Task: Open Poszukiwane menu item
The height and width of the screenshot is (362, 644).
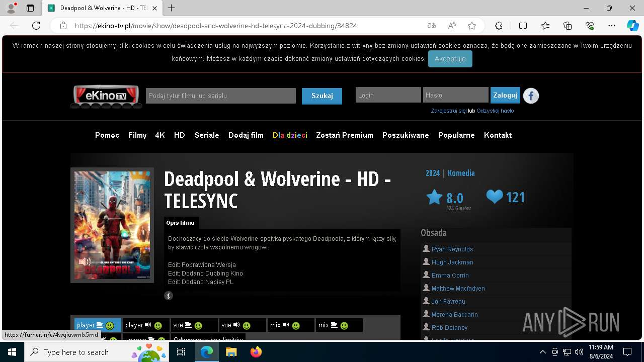Action: click(406, 135)
